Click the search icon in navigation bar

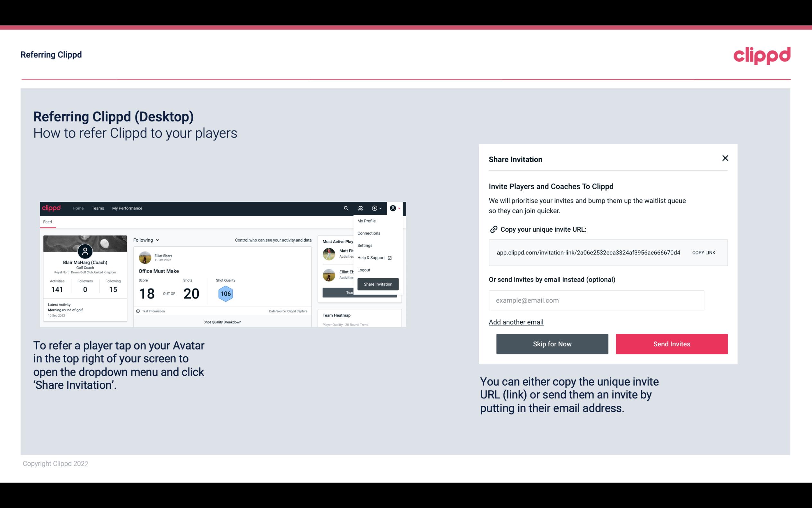click(345, 208)
